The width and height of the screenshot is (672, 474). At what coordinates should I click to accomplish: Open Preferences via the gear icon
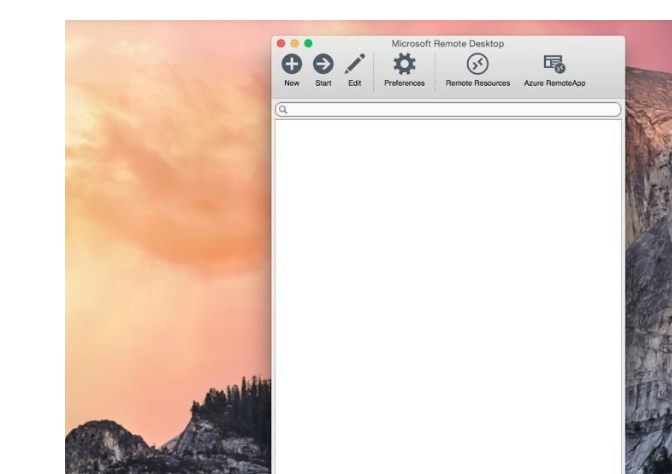pos(404,64)
